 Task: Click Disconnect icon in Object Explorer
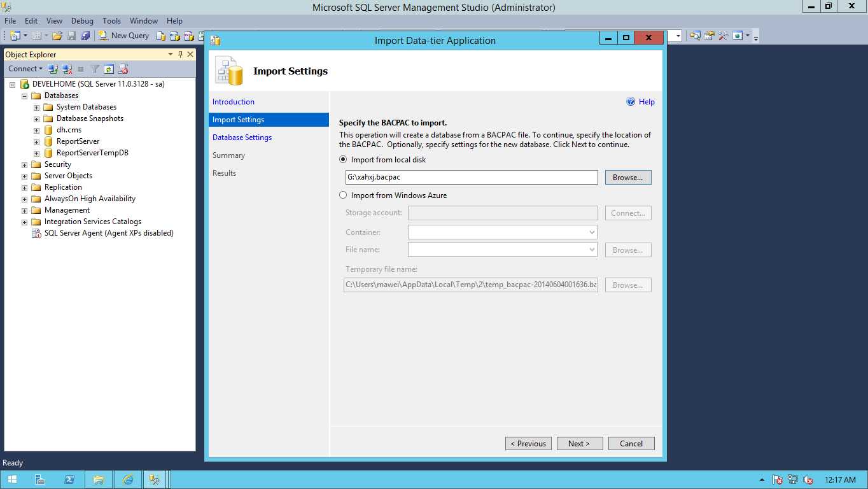[67, 69]
